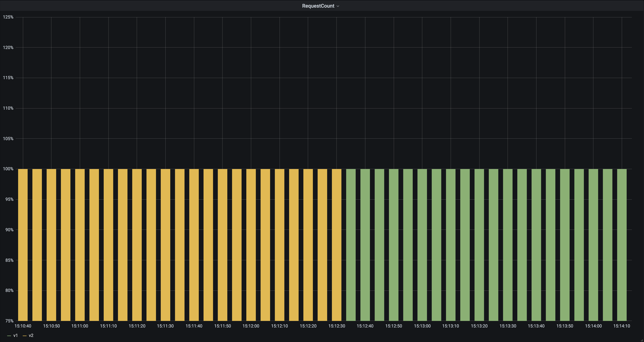Click the green bar at 15:14:00
Screen dimensions: 644x342
pyautogui.click(x=593, y=245)
